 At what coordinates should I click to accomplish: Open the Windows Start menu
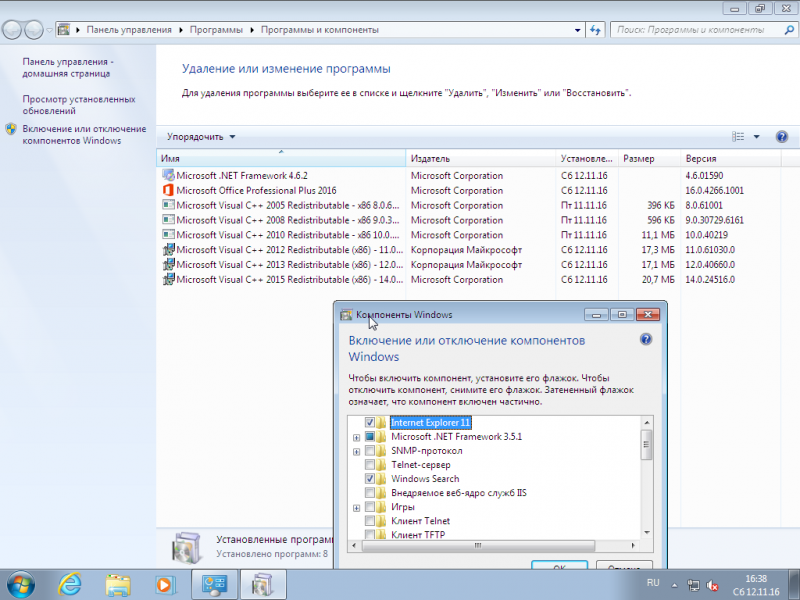[21, 584]
